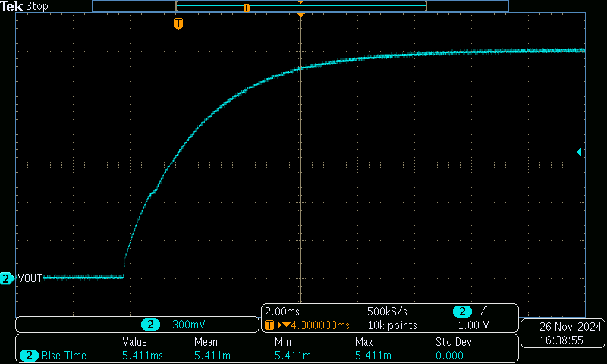Click the 300mV vertical scale readout

189,325
